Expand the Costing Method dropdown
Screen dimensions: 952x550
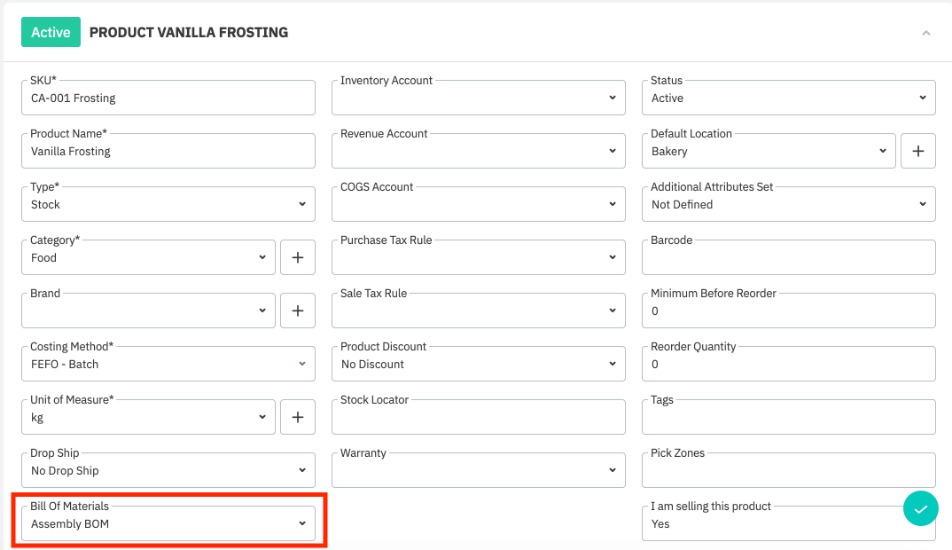click(168, 364)
